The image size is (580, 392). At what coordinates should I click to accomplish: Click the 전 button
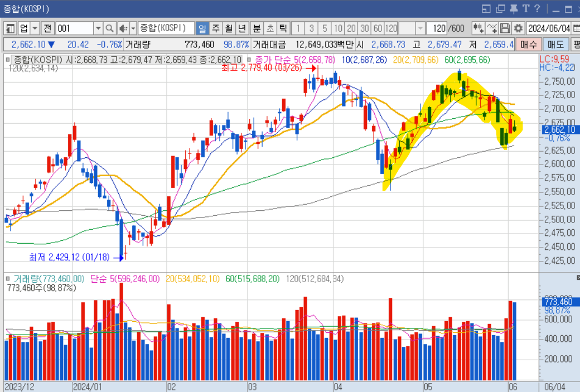point(47,28)
